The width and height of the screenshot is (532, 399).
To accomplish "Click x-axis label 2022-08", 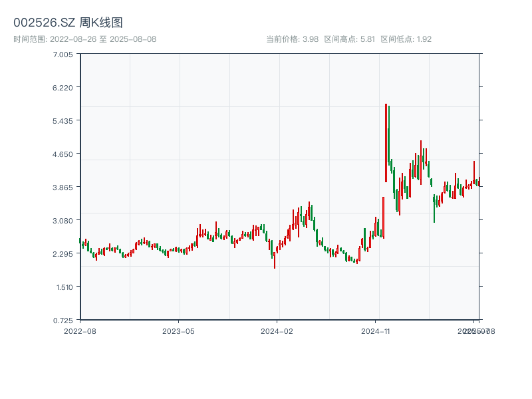I will coord(80,331).
